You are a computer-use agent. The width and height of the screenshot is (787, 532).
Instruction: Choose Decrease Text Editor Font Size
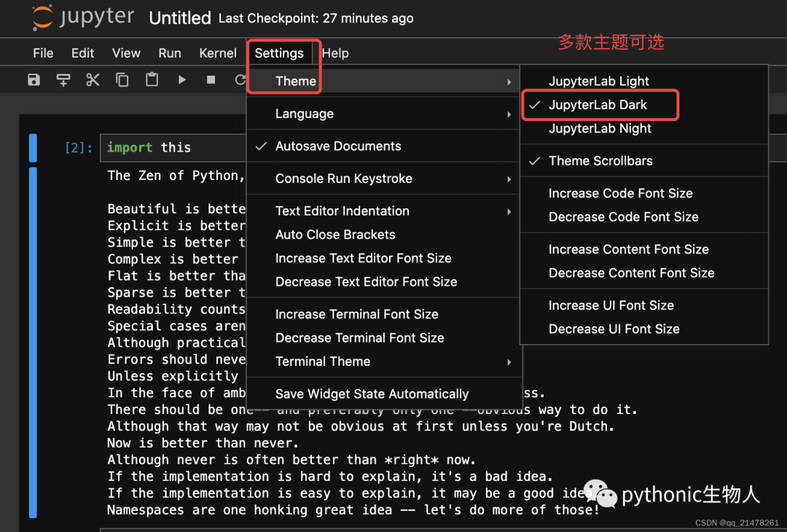click(x=384, y=281)
